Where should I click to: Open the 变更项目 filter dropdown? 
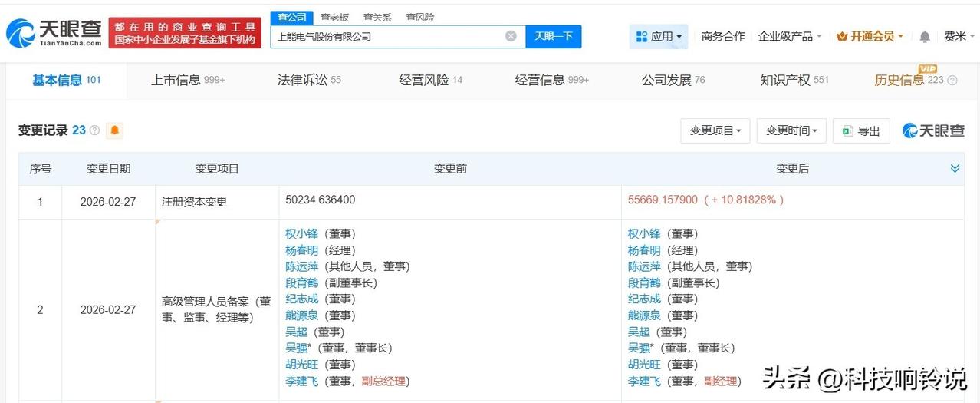(715, 130)
